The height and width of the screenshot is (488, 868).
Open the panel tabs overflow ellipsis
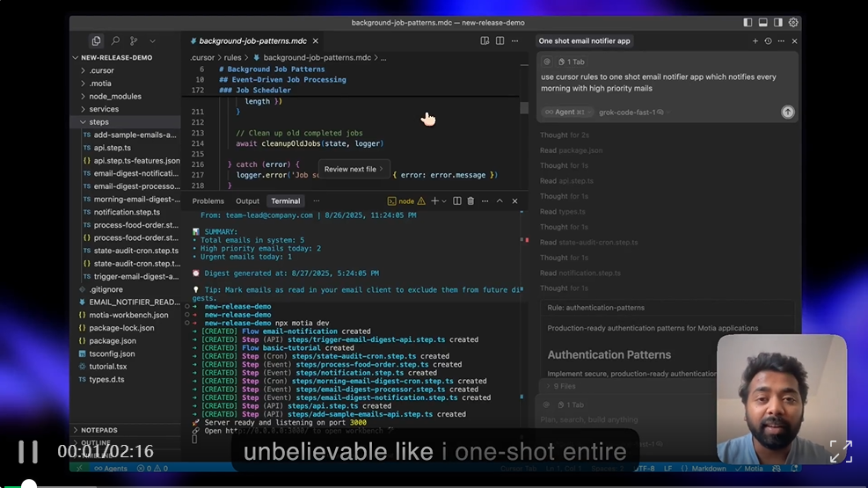[316, 200]
